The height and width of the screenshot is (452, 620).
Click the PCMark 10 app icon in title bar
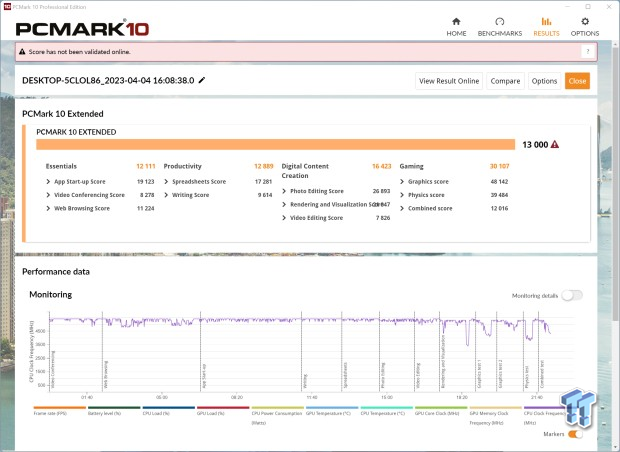point(7,7)
